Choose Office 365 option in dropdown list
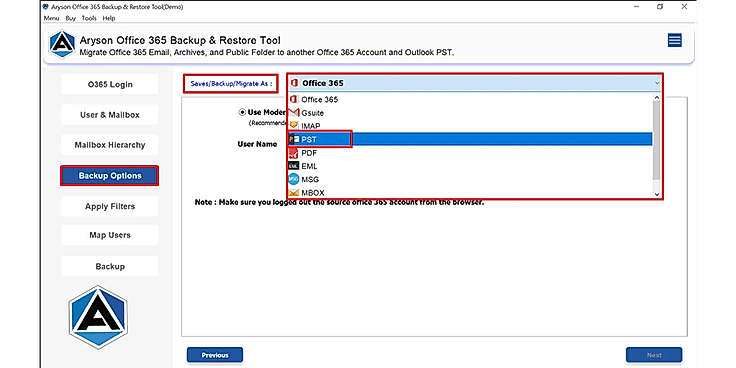736x368 pixels. [470, 100]
